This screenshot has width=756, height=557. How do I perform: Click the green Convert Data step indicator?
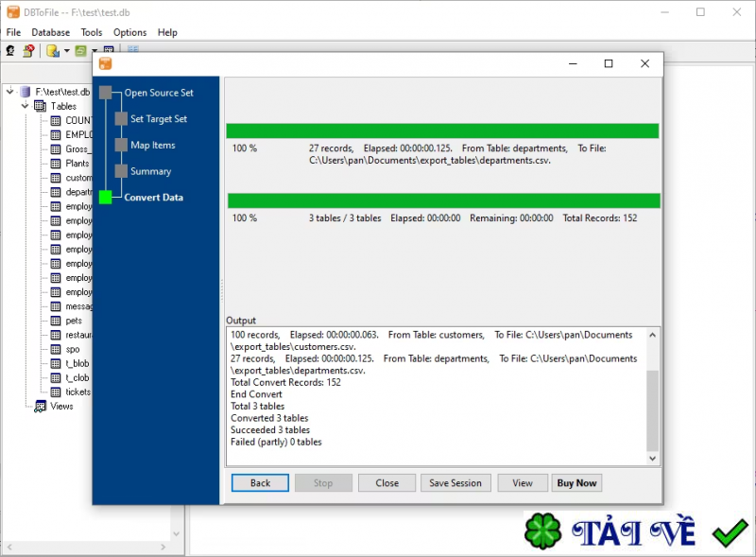pyautogui.click(x=106, y=197)
